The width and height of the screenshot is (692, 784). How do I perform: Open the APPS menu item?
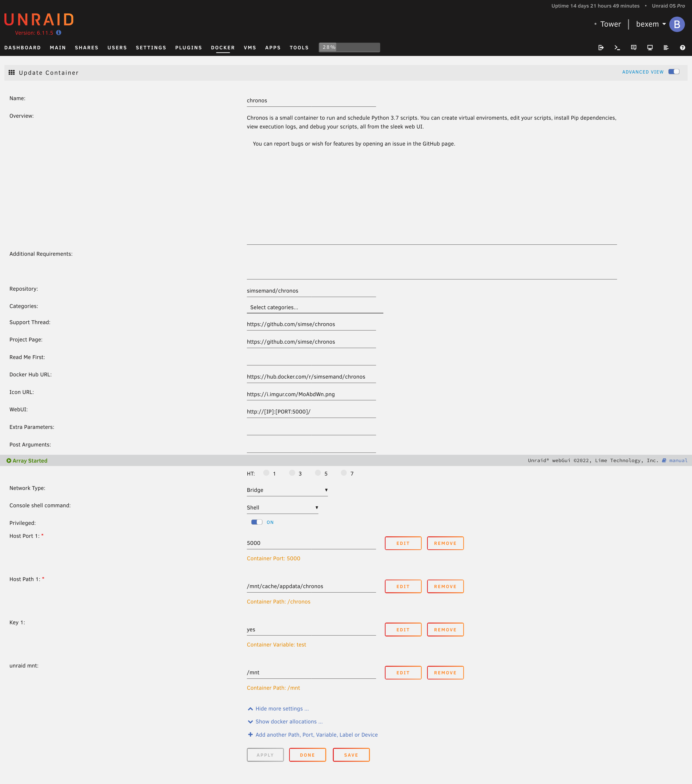[273, 48]
